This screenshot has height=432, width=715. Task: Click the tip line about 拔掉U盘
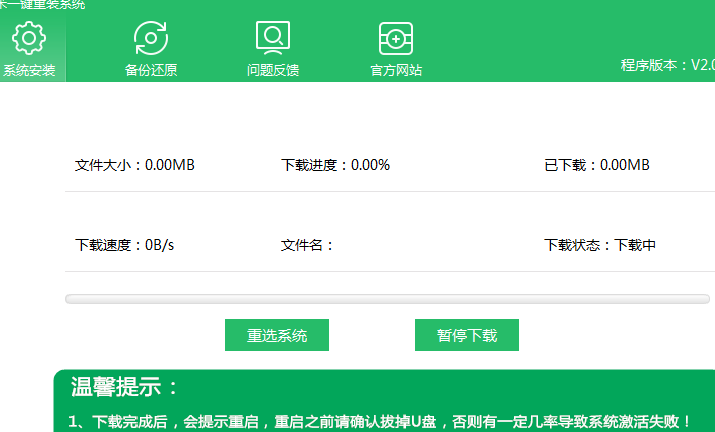click(x=379, y=421)
